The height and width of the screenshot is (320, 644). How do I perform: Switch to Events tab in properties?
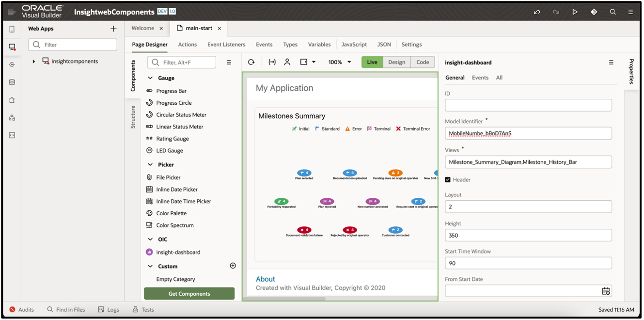coord(480,78)
